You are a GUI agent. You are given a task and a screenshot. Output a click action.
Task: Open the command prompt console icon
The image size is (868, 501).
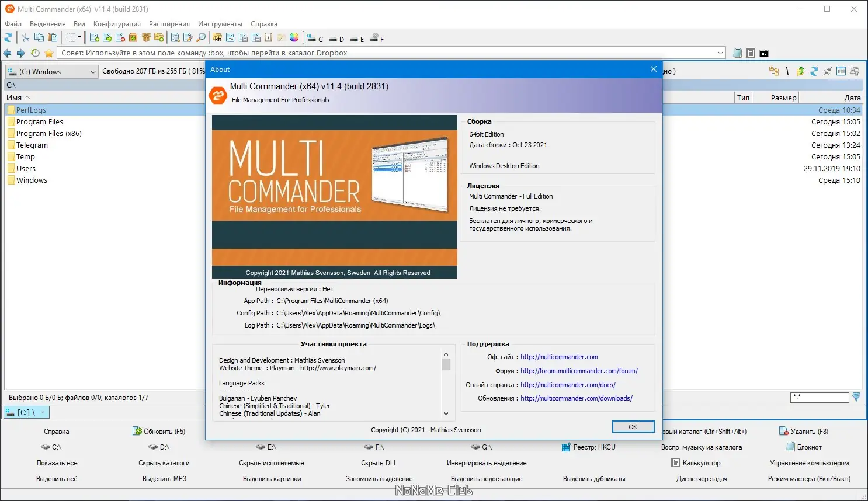pos(764,53)
